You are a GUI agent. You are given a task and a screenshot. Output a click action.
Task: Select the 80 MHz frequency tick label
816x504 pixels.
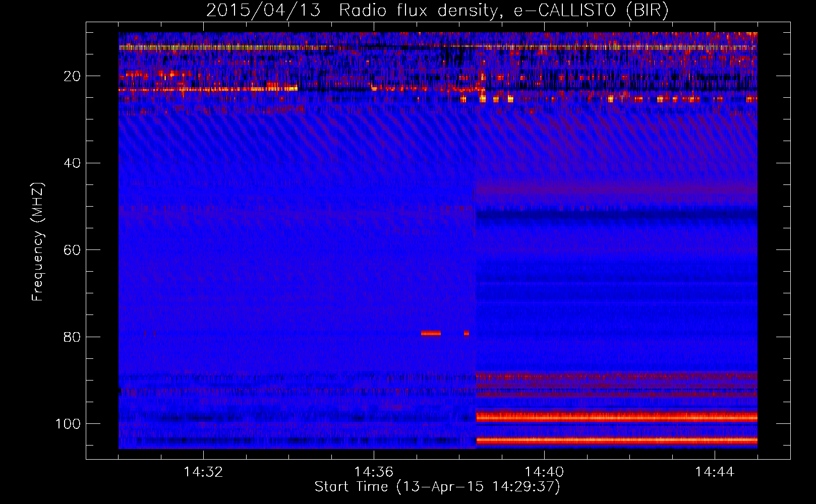pyautogui.click(x=73, y=337)
